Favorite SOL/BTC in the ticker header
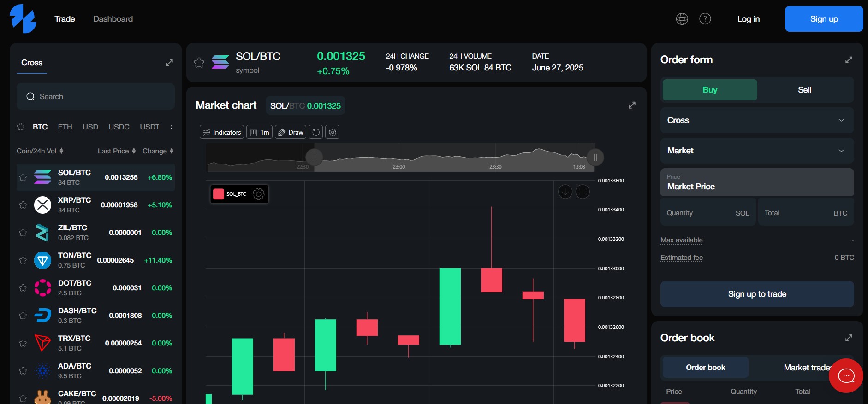The height and width of the screenshot is (404, 868). coord(199,63)
